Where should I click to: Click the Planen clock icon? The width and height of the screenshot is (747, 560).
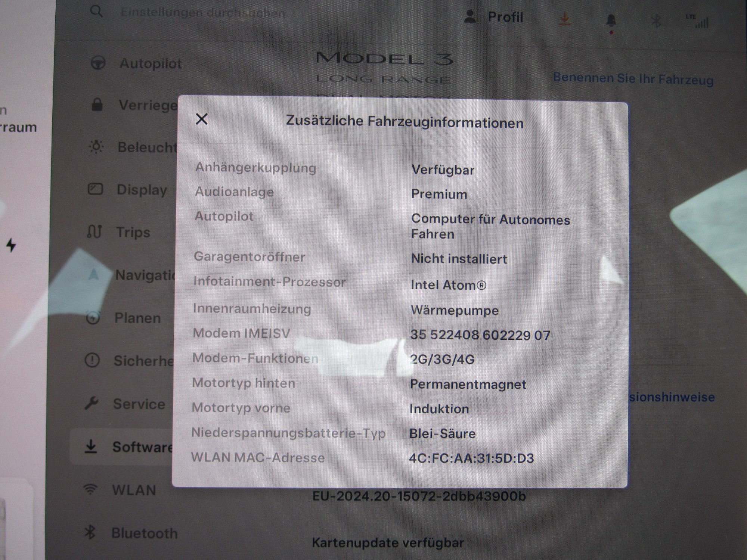(93, 318)
